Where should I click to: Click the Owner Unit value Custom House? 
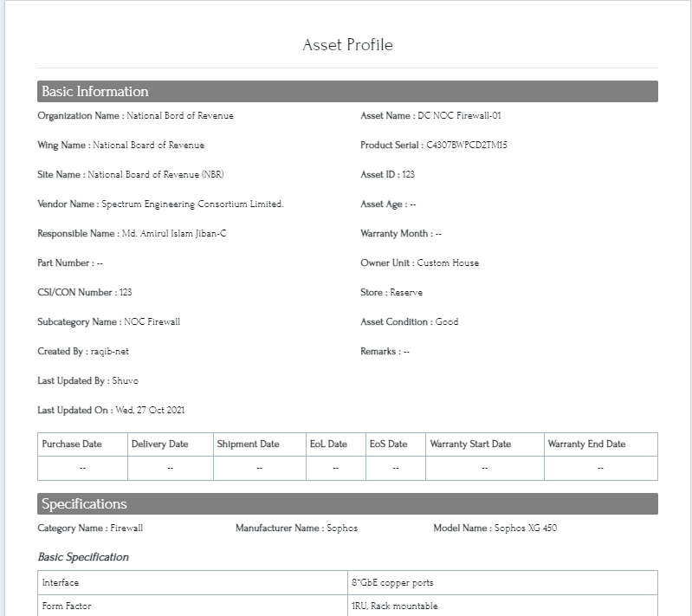(448, 263)
